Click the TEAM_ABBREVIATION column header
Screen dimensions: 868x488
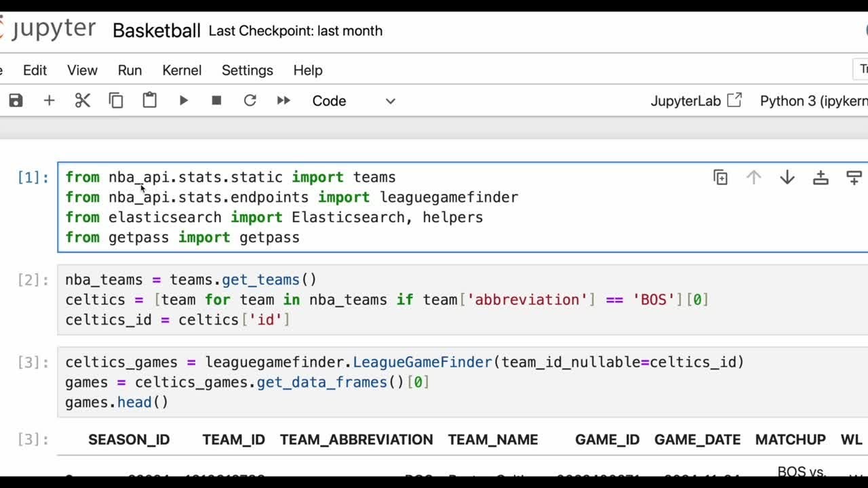click(356, 440)
